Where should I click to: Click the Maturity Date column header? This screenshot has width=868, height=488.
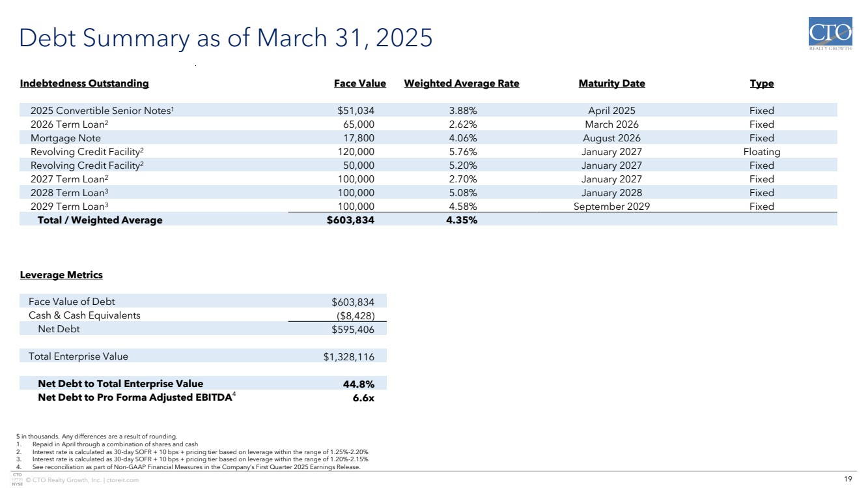click(611, 83)
